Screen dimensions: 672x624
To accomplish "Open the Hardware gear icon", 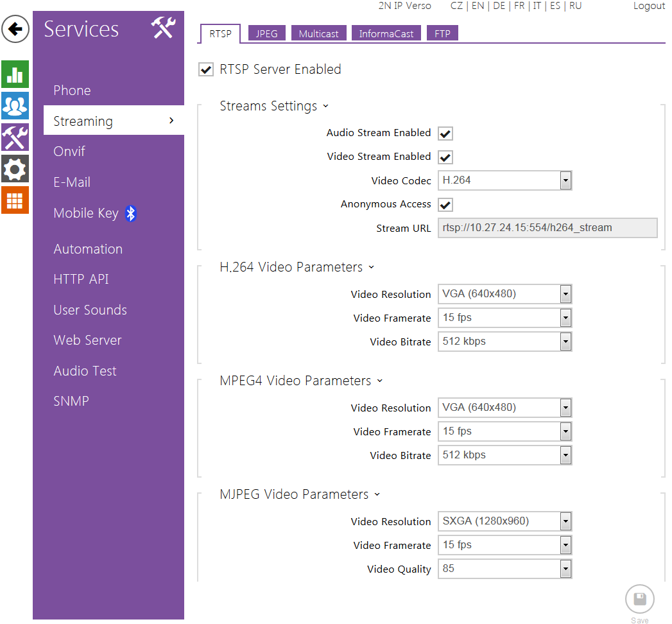I will pos(15,169).
